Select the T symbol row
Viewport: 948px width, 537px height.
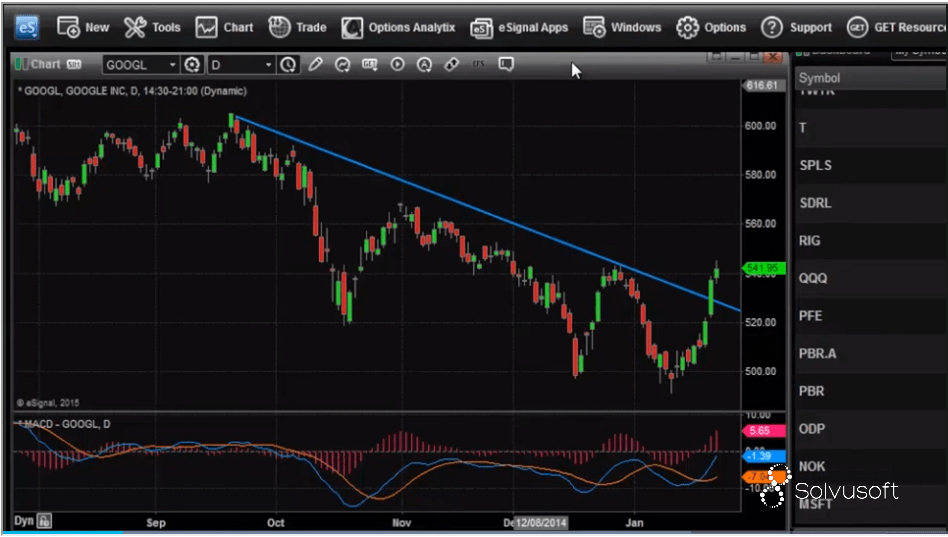tap(871, 128)
